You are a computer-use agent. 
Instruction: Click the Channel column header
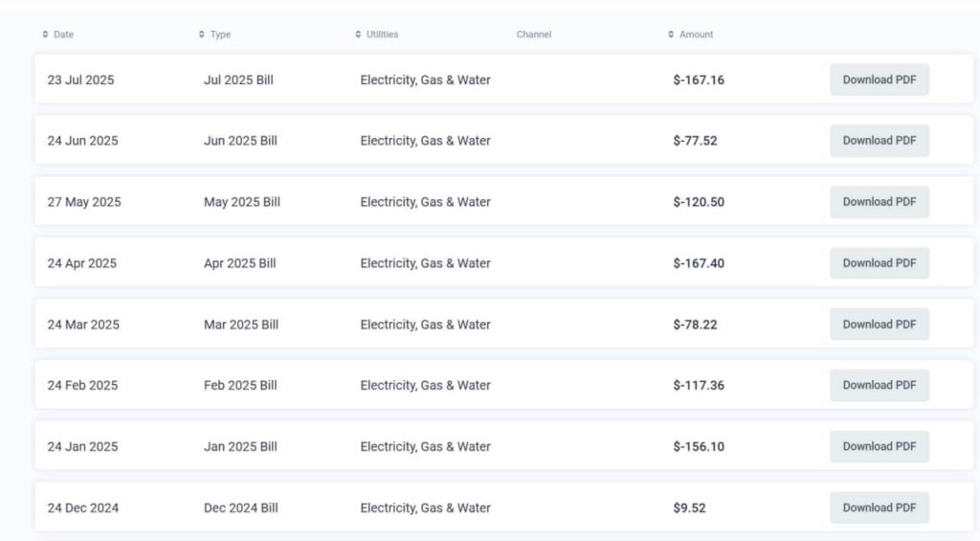coord(534,34)
